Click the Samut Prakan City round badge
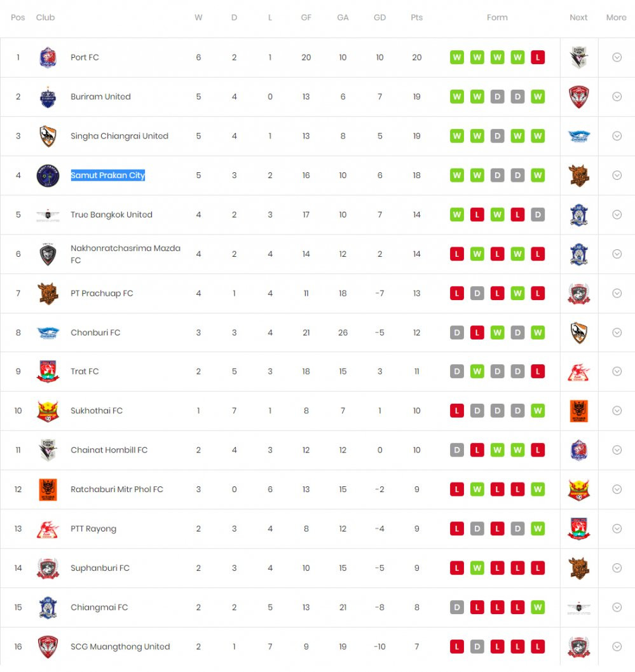Image resolution: width=635 pixels, height=672 pixels. pos(48,175)
